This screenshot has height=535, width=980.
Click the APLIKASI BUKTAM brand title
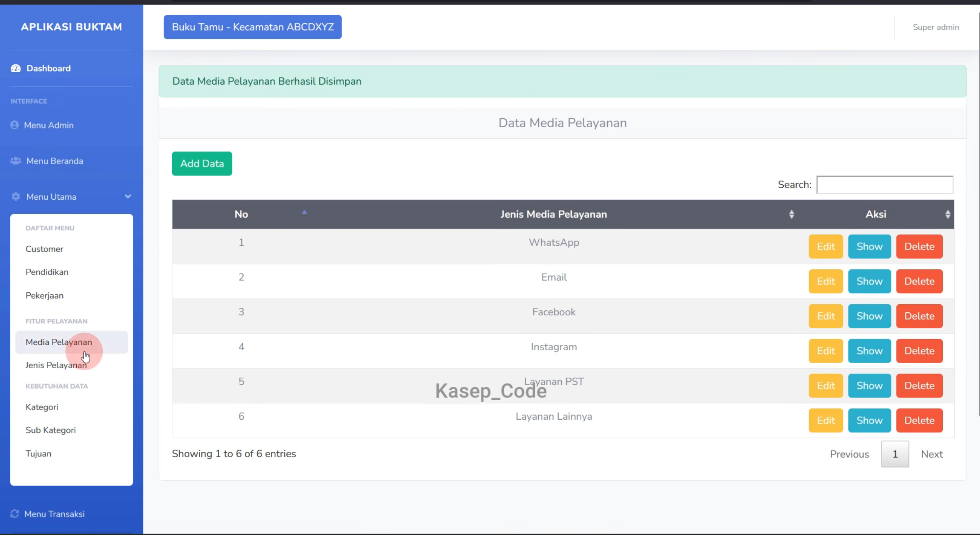pos(71,27)
